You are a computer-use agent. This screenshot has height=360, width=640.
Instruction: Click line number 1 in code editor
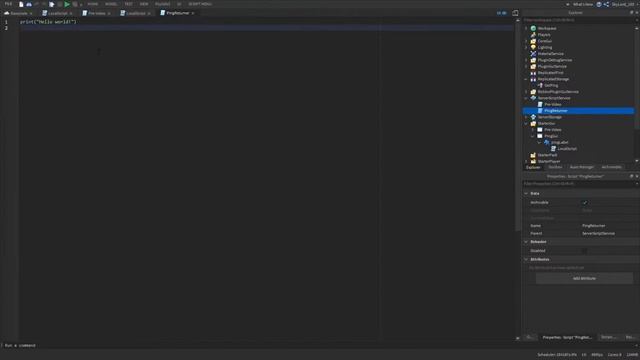(6, 22)
